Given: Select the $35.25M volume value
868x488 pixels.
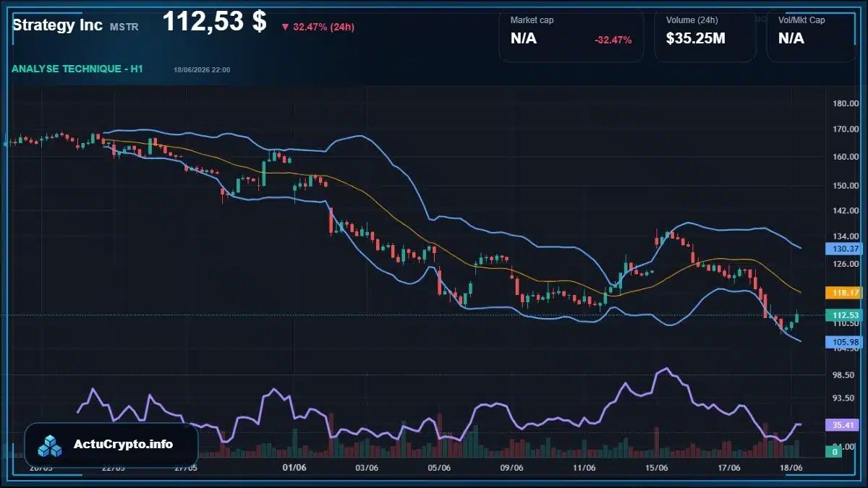Looking at the screenshot, I should (696, 39).
